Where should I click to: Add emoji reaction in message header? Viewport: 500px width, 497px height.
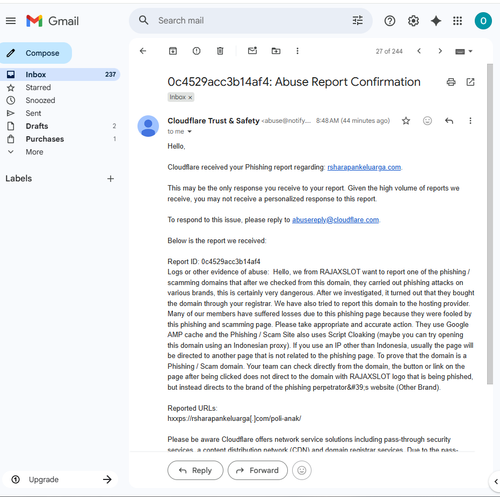427,121
